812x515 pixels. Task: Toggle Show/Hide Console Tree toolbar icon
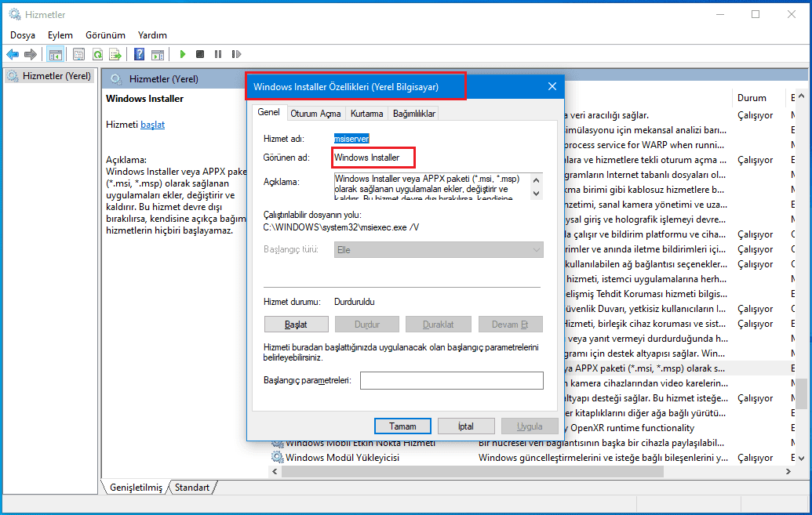click(x=56, y=54)
